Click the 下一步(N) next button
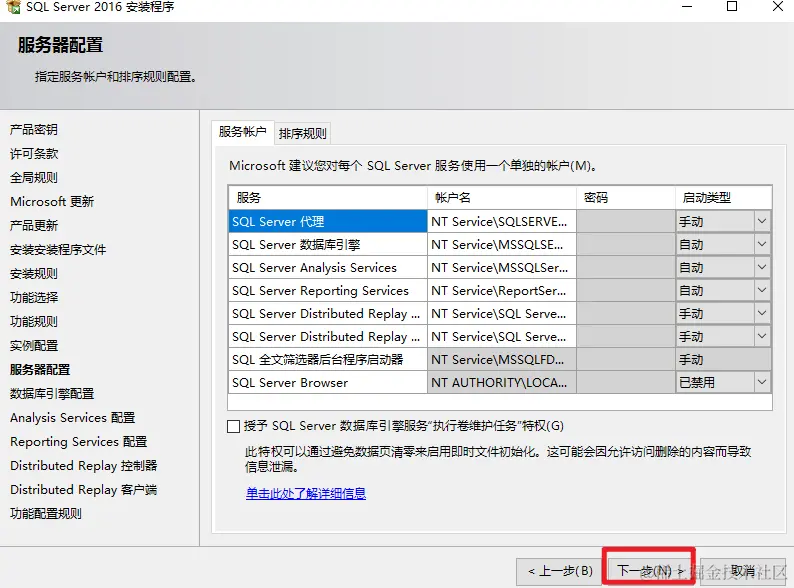Screen dimensions: 794x588 coord(649,571)
